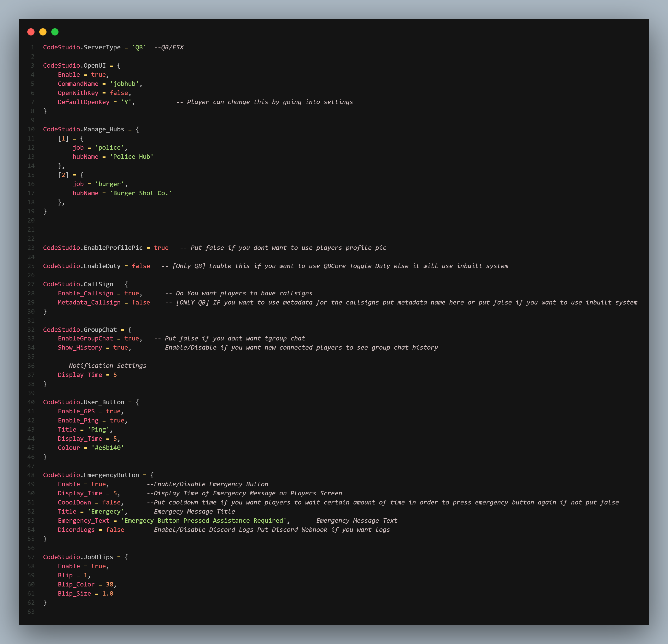Click 'Show_History' key
This screenshot has width=668, height=644.
tap(80, 348)
